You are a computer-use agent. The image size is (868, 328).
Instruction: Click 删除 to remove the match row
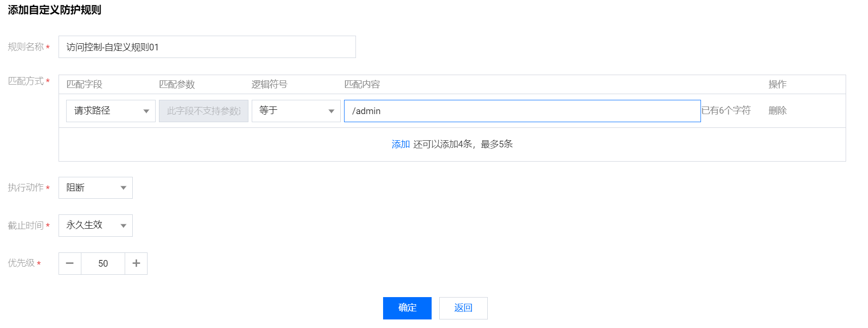[777, 110]
